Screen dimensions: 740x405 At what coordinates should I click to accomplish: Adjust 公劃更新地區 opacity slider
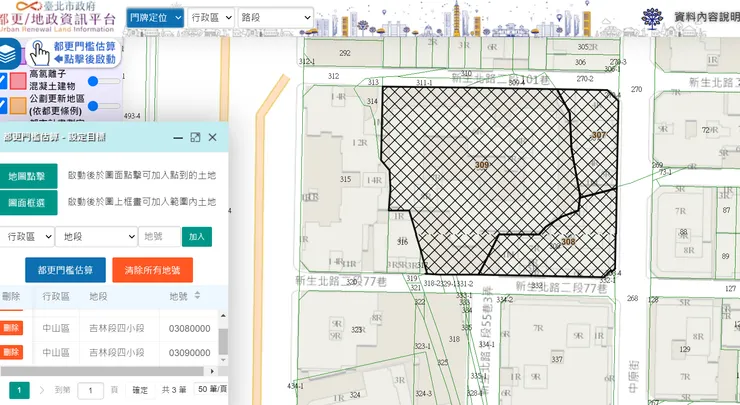(105, 106)
